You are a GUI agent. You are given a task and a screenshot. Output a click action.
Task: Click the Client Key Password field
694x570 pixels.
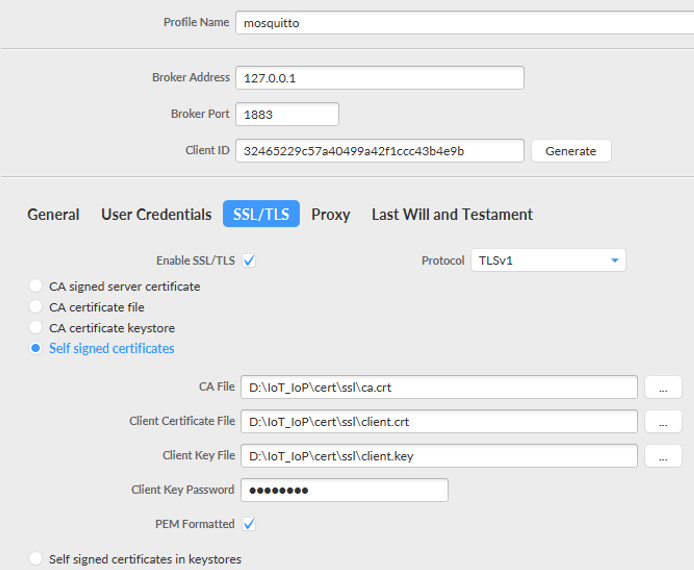pos(344,490)
